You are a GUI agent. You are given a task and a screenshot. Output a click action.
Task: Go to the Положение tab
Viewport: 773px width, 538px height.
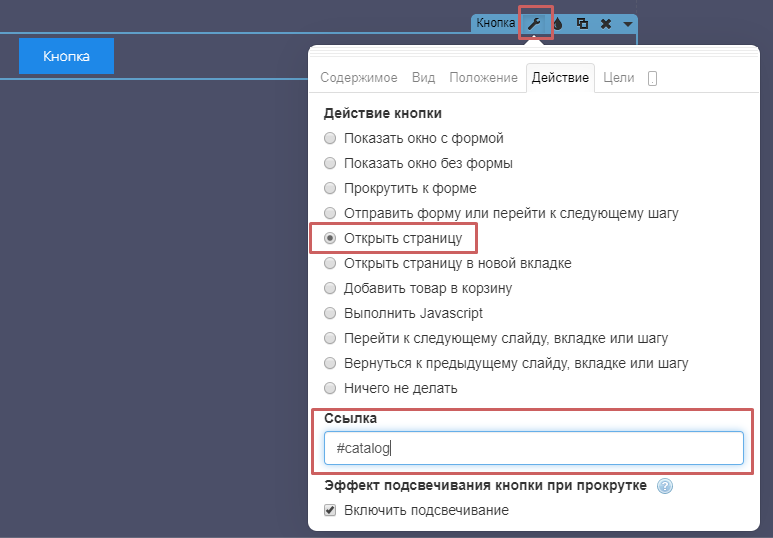click(483, 78)
